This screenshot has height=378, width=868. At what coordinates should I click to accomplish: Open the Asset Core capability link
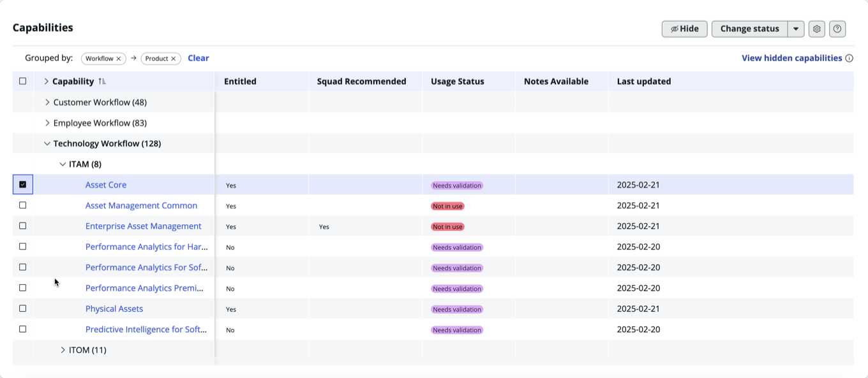coord(106,185)
